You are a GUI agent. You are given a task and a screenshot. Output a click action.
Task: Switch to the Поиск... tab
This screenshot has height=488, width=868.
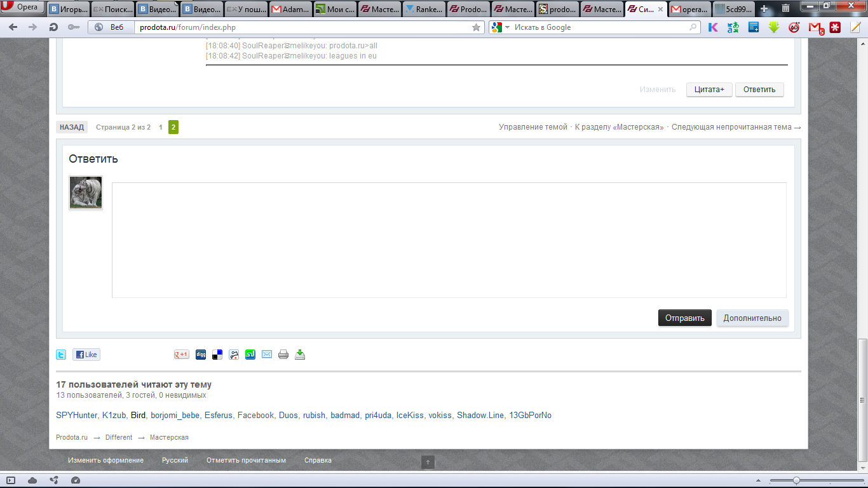tap(113, 10)
